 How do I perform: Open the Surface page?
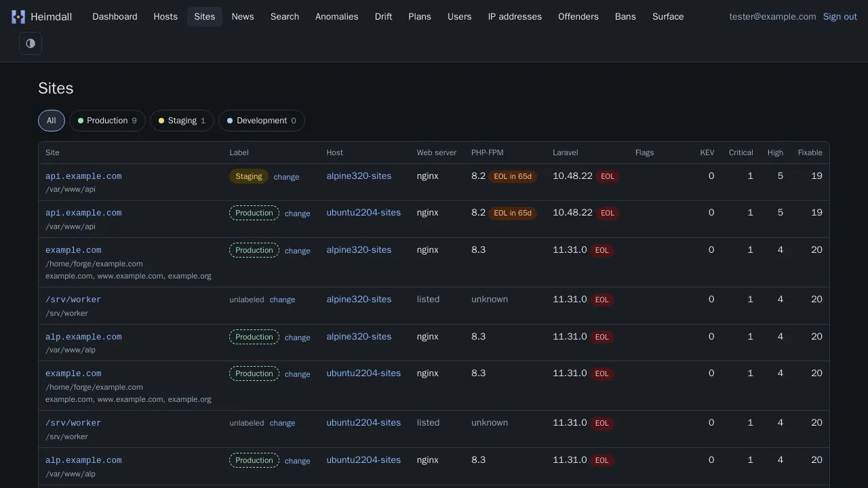coord(668,17)
